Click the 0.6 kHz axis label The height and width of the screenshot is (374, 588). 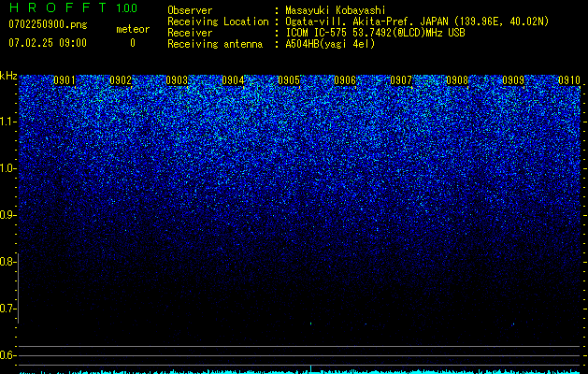tap(7, 355)
